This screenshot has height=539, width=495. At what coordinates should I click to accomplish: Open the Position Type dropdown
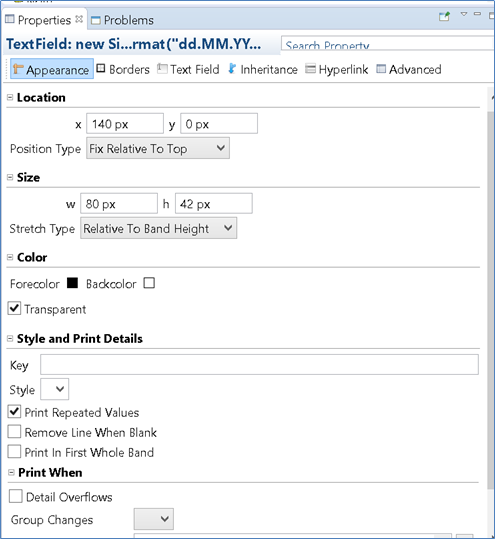tap(158, 148)
